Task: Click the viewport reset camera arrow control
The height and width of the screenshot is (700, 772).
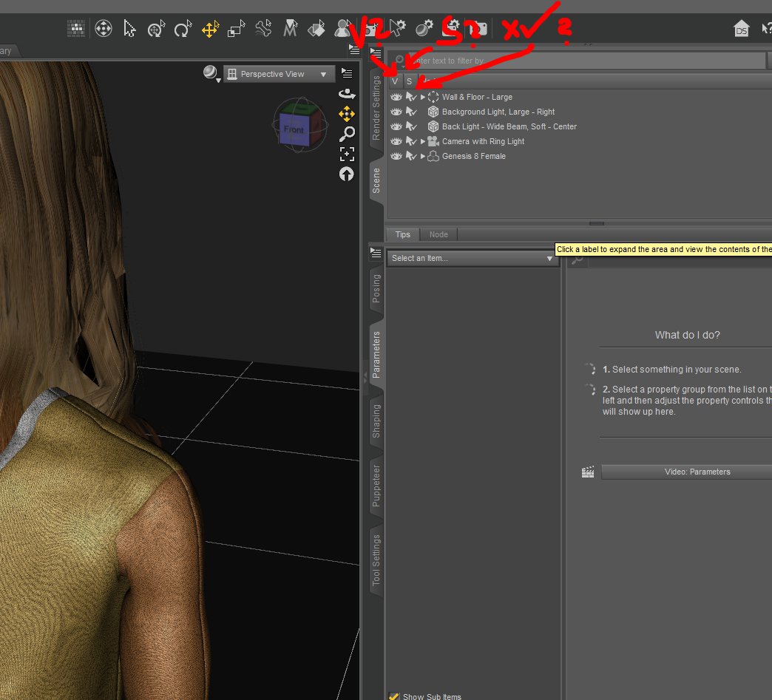Action: pos(346,174)
